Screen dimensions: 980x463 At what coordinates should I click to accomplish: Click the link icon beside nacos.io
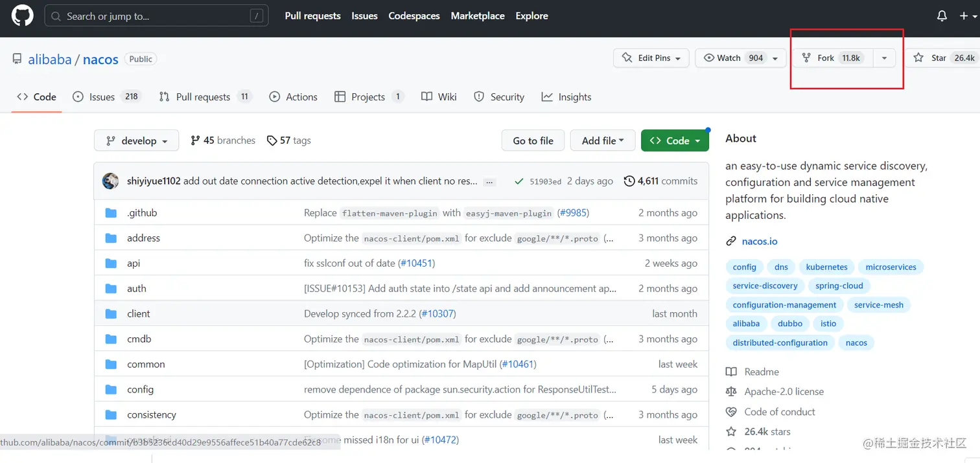[x=731, y=241]
